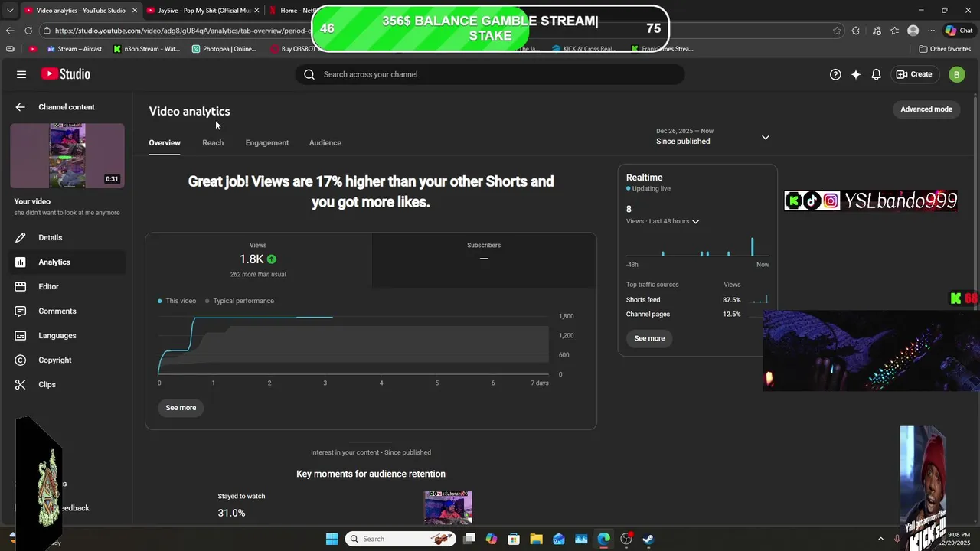The width and height of the screenshot is (980, 551).
Task: Reload the page
Action: point(28,31)
